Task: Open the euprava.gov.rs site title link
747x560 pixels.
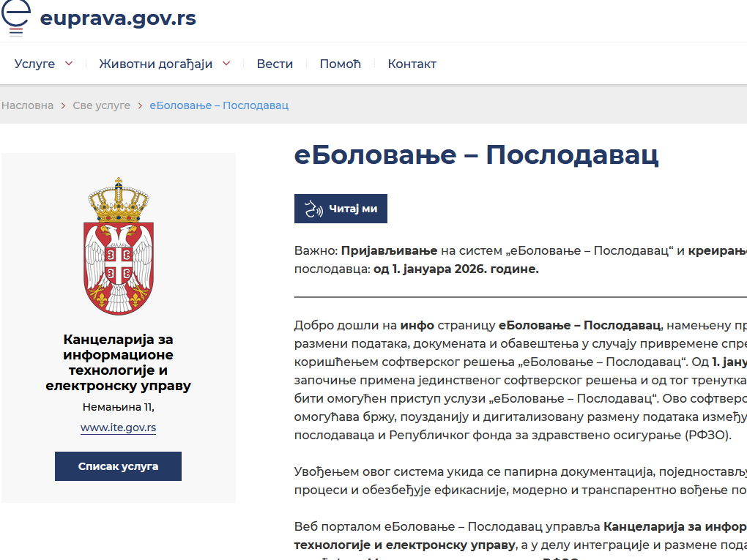Action: coord(118,18)
